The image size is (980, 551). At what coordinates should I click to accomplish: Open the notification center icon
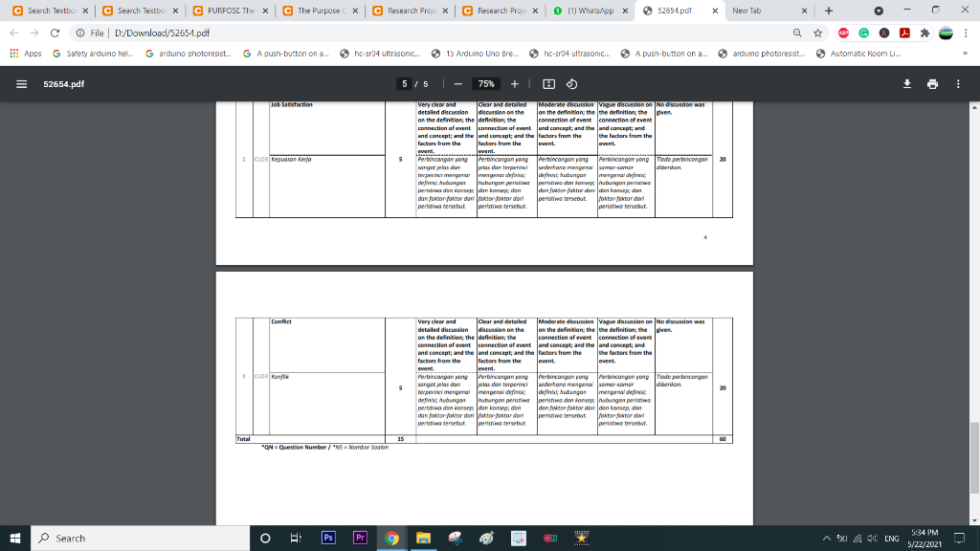pos(959,538)
